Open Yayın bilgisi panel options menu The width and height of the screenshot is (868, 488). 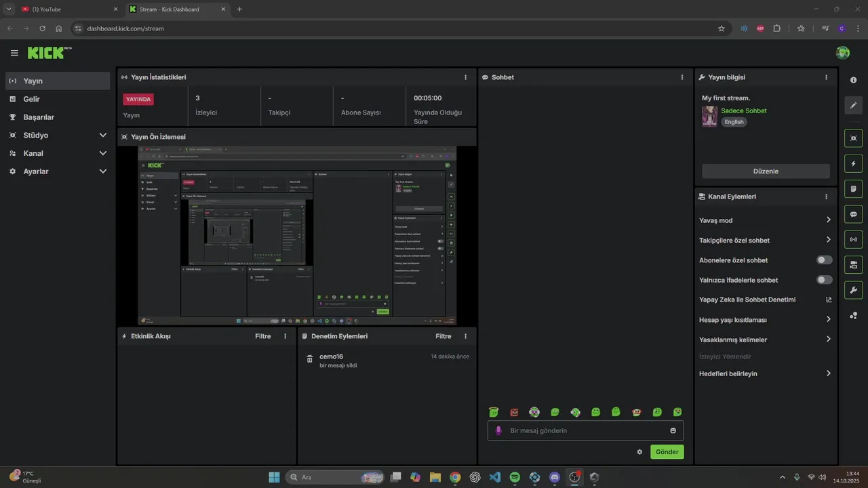826,77
